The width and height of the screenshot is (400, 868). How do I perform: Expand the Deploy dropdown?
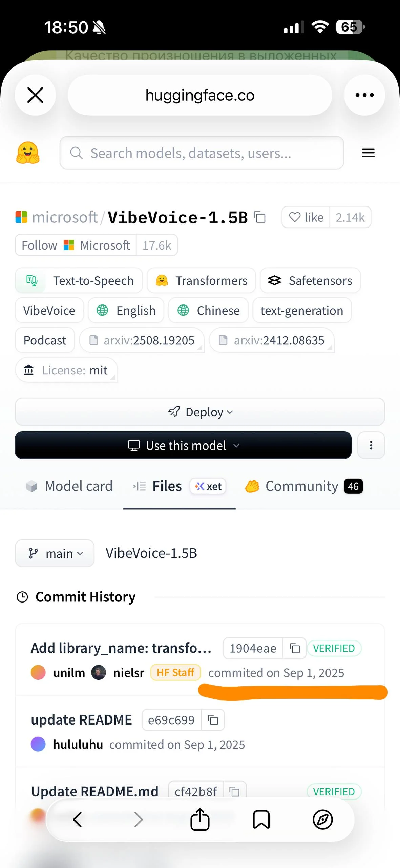[x=200, y=412]
